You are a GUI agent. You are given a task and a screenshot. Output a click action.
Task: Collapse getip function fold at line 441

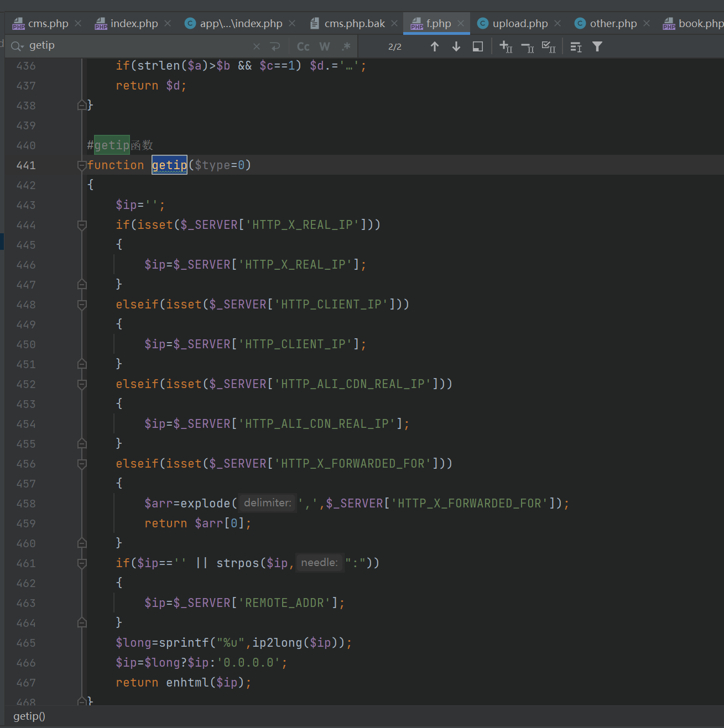click(82, 165)
